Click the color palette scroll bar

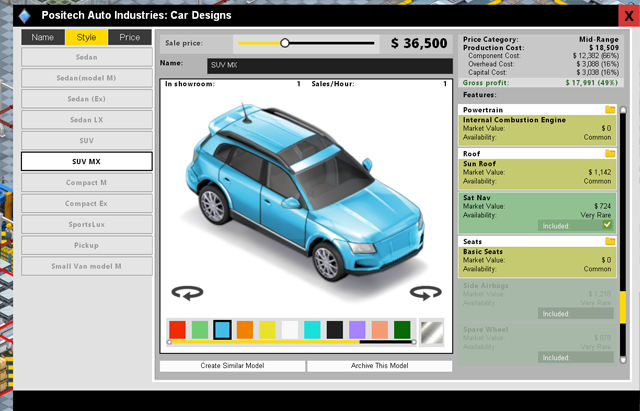292,342
